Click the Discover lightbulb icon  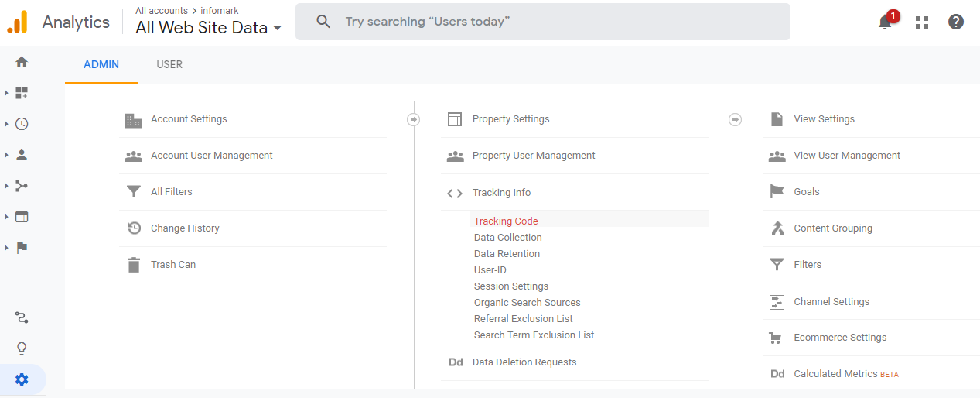coord(22,348)
